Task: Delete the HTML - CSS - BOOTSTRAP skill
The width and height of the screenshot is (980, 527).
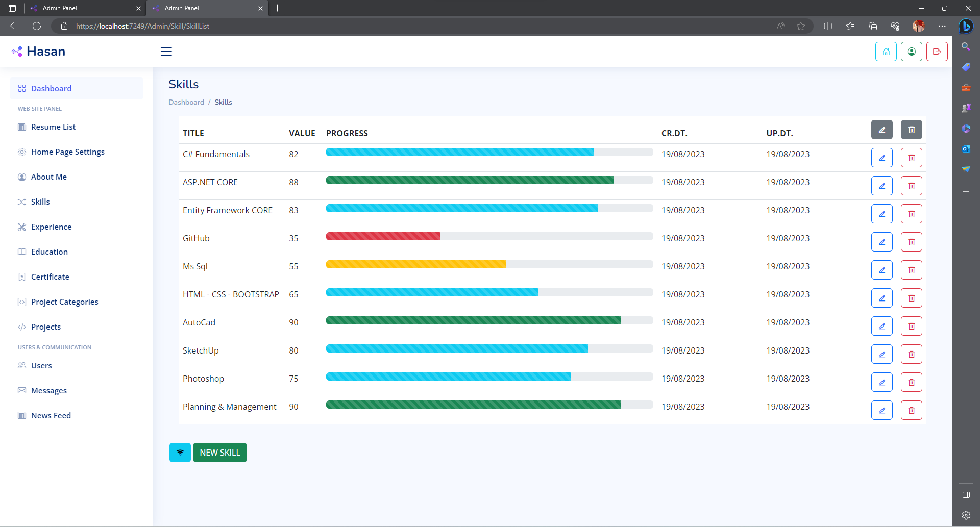Action: click(x=912, y=298)
